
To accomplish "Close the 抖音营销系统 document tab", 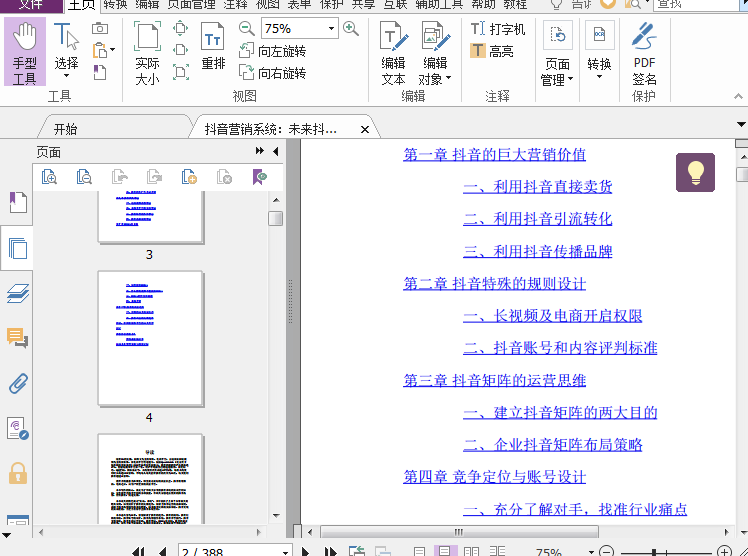I will pos(365,129).
